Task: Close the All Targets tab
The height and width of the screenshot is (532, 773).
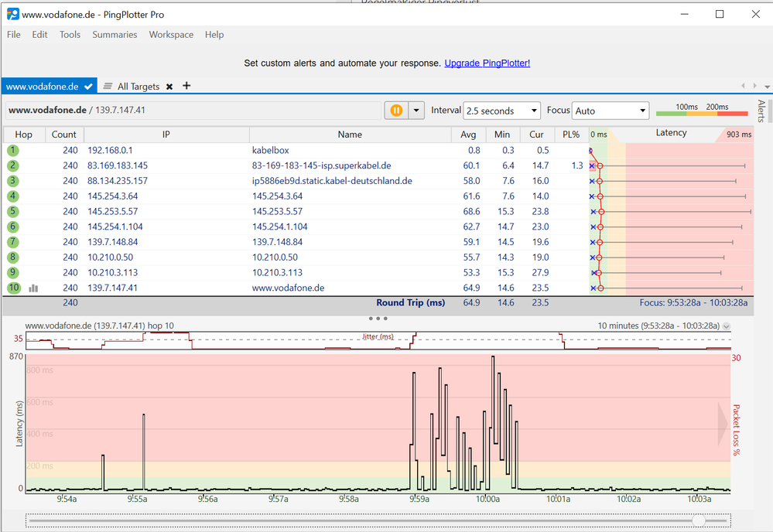Action: tap(169, 87)
